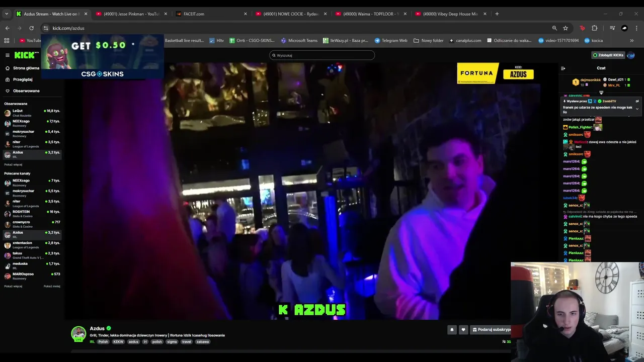
Task: Open Nowy folder bookmarks folder
Action: pos(429,40)
